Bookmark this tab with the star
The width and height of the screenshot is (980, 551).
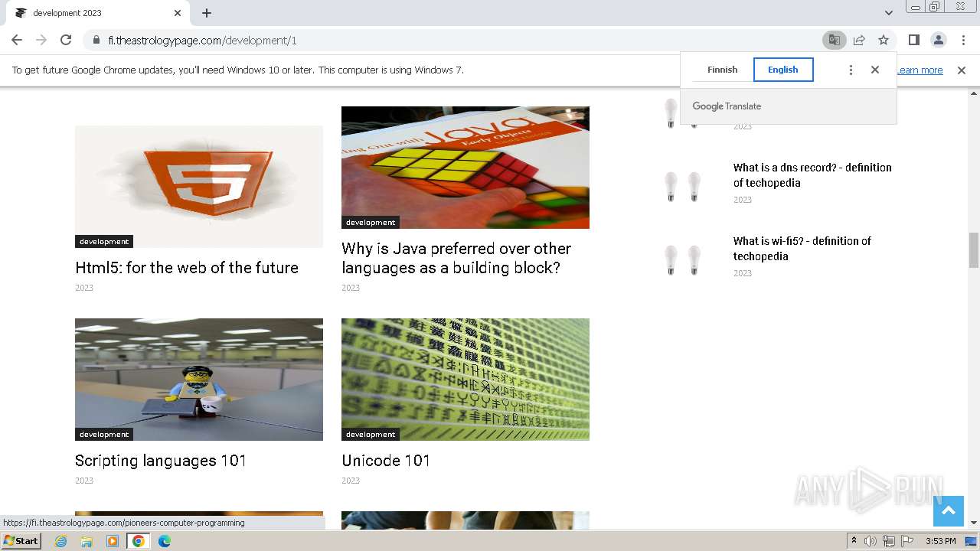tap(884, 40)
